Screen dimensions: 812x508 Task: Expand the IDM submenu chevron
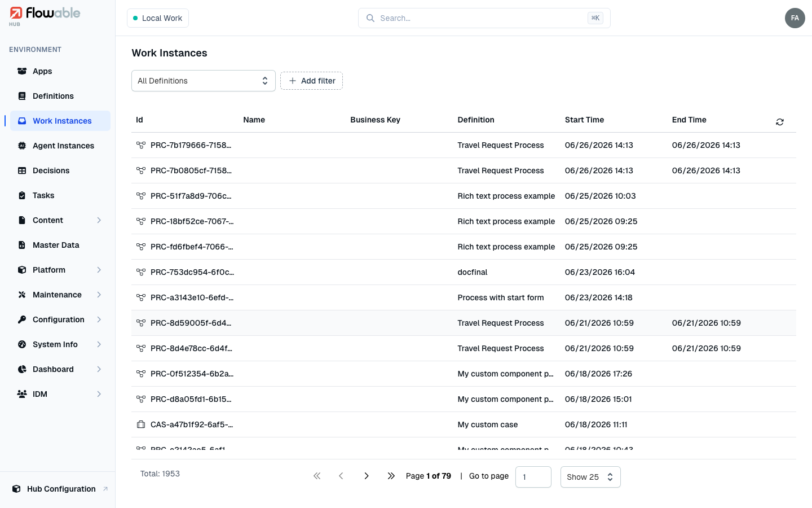99,394
